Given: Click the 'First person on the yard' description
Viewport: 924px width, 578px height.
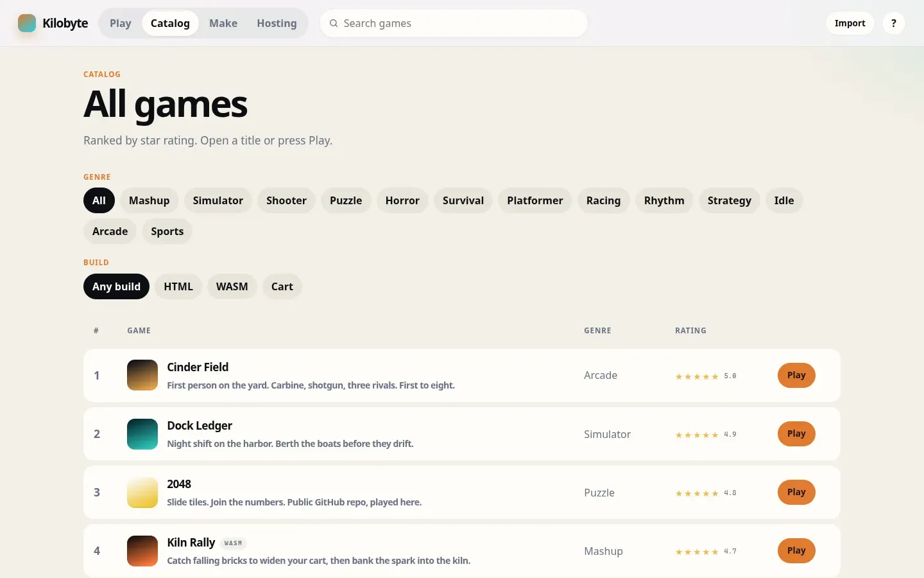Looking at the screenshot, I should pos(311,385).
